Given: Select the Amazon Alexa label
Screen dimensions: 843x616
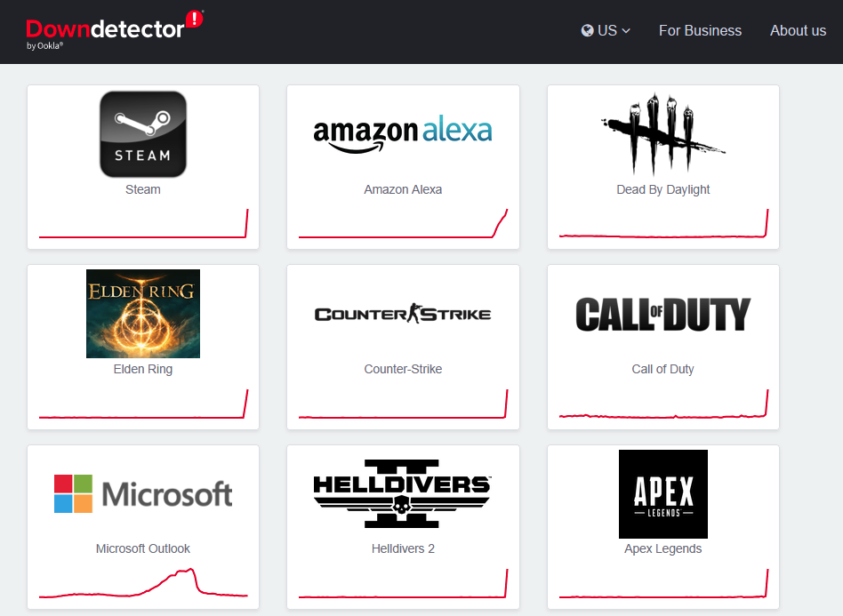Looking at the screenshot, I should (403, 189).
